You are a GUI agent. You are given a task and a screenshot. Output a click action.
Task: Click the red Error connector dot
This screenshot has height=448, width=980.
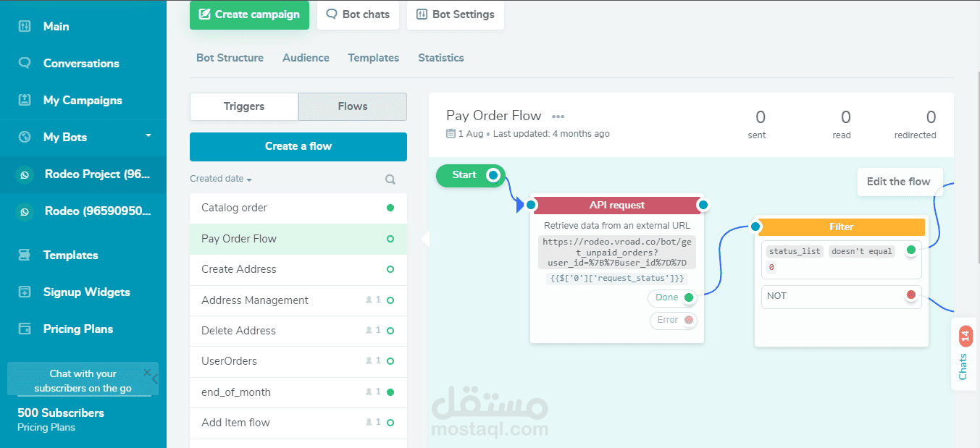click(x=689, y=320)
